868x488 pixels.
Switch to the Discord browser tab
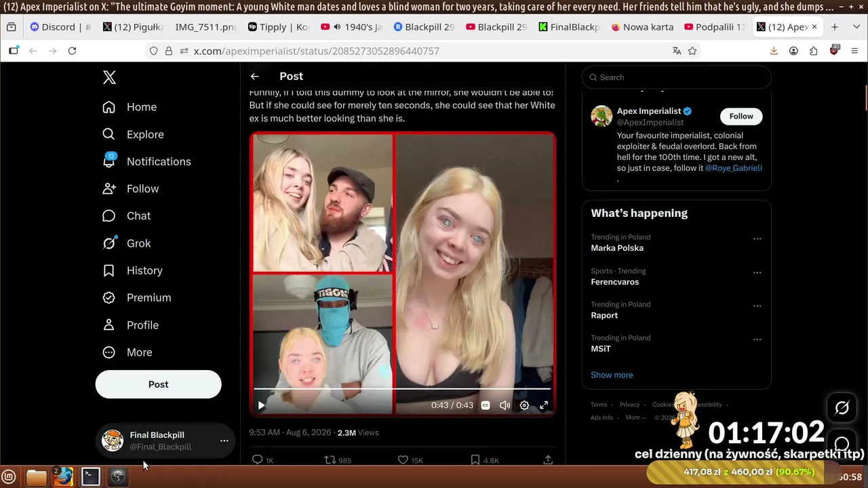tap(59, 27)
